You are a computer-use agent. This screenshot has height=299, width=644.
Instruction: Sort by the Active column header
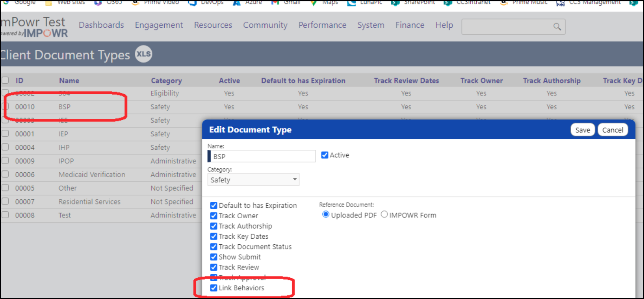[229, 80]
